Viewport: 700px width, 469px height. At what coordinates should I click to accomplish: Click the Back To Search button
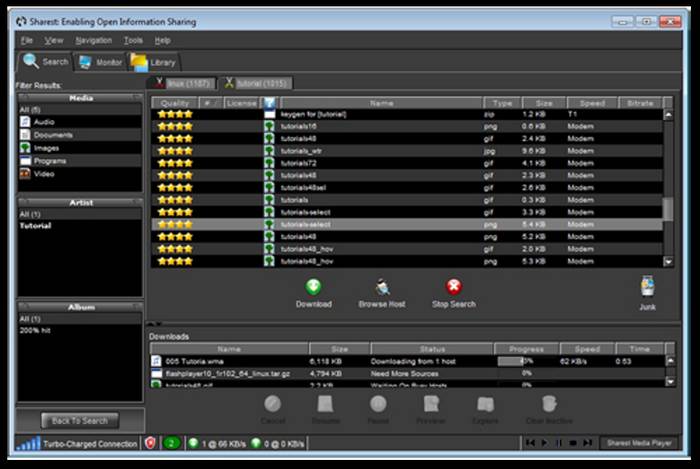coord(80,420)
